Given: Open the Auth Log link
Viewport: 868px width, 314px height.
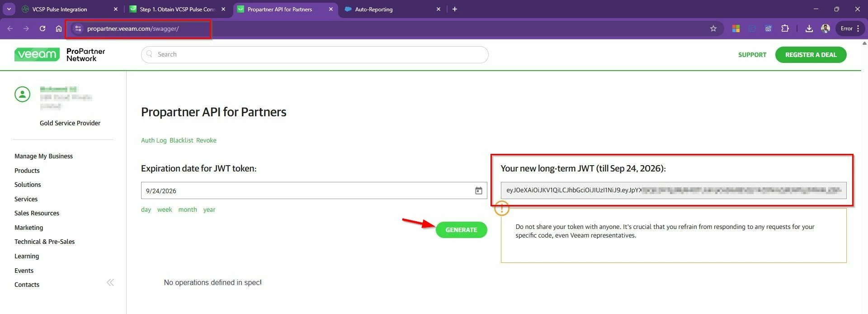Looking at the screenshot, I should click(154, 140).
